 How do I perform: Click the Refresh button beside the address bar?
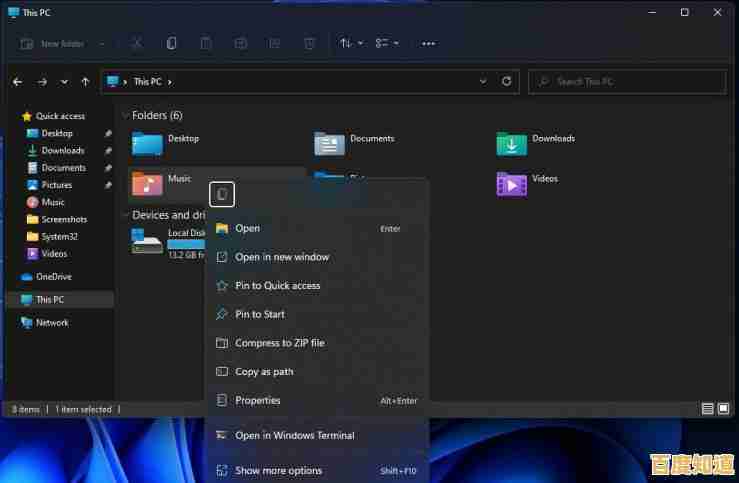pos(507,81)
